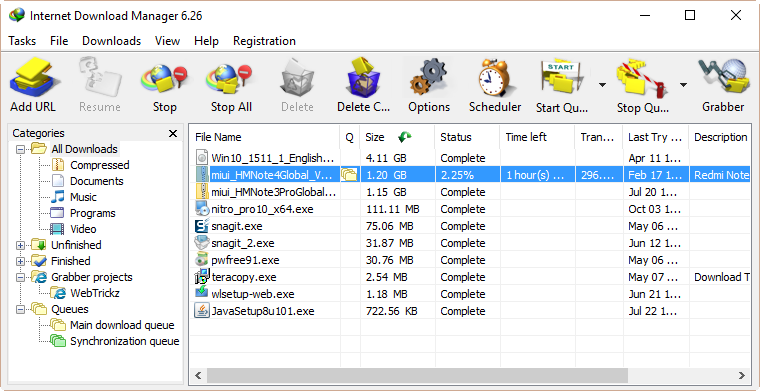Open the File menu
This screenshot has width=760, height=391.
tap(59, 41)
